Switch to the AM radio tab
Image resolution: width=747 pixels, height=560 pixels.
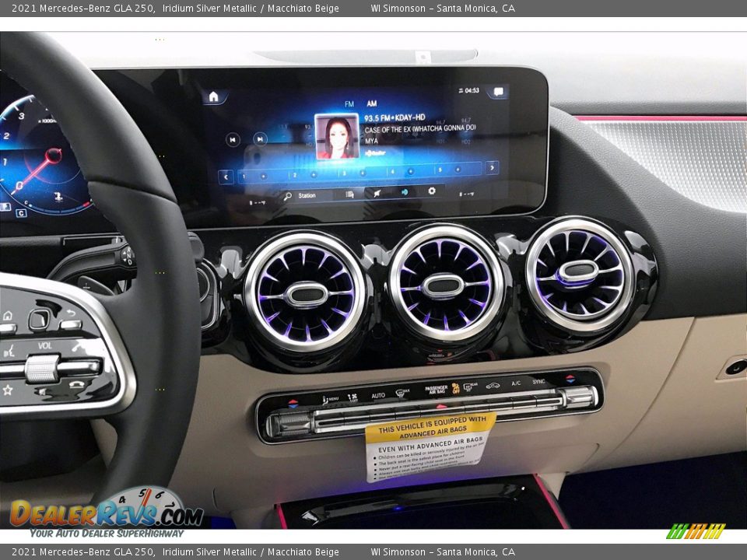point(372,103)
